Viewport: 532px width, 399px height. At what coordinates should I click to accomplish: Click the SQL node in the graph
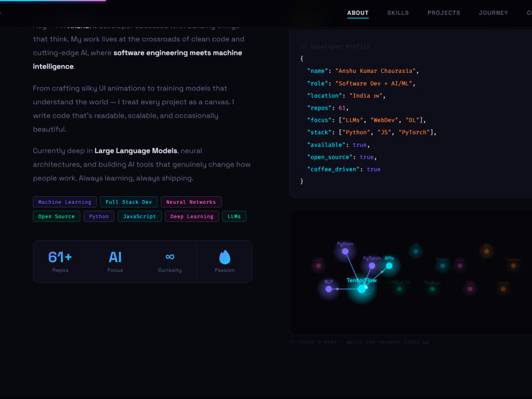point(470,289)
